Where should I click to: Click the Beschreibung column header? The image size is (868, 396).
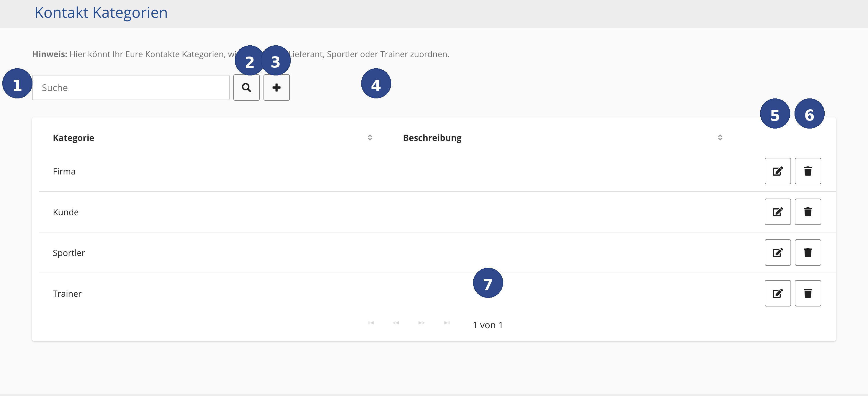click(432, 137)
